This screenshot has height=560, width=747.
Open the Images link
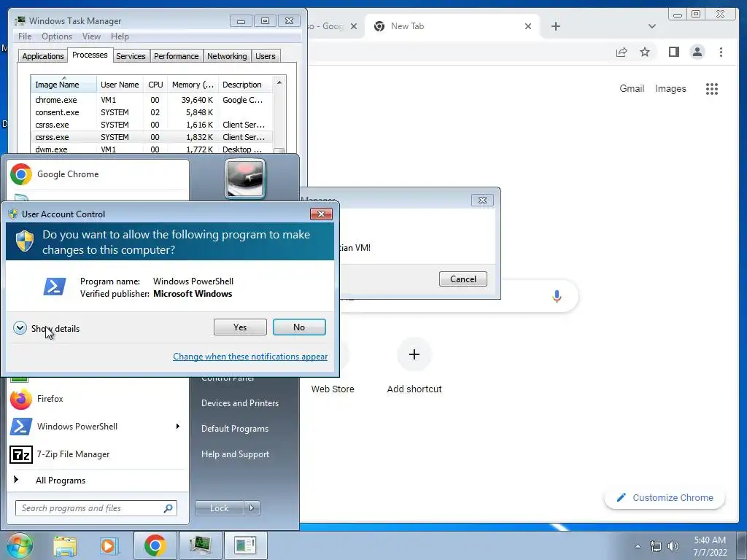pos(670,88)
